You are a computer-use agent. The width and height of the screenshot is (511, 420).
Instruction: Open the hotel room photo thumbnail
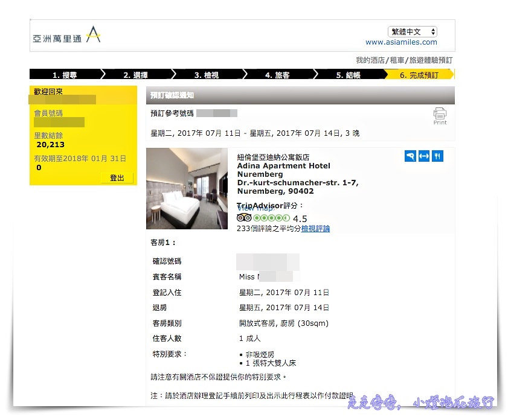click(x=187, y=188)
